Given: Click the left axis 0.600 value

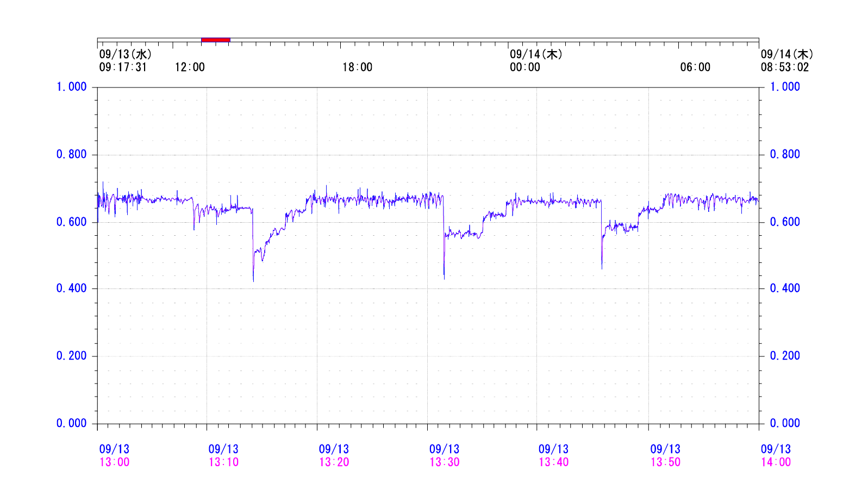Looking at the screenshot, I should click(72, 222).
